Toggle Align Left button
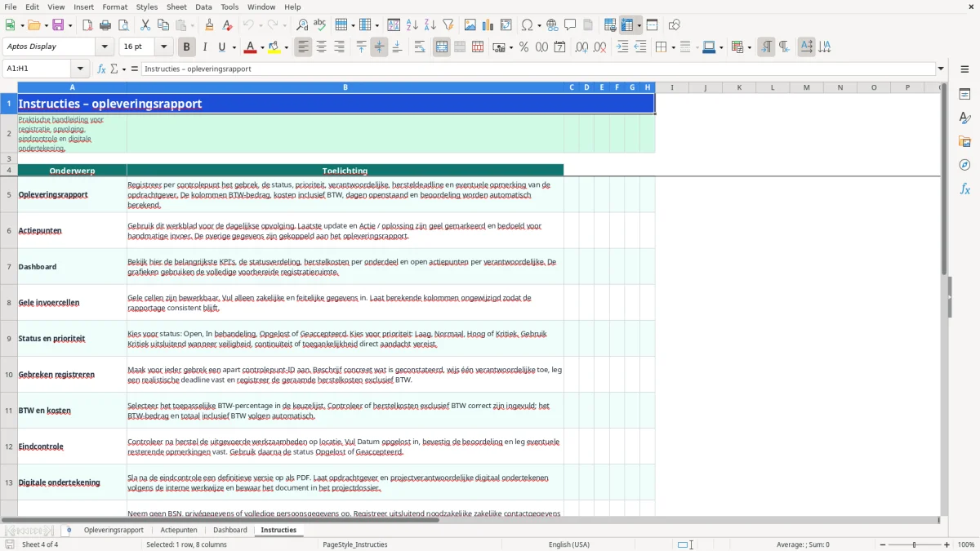This screenshot has height=551, width=980. (x=303, y=47)
